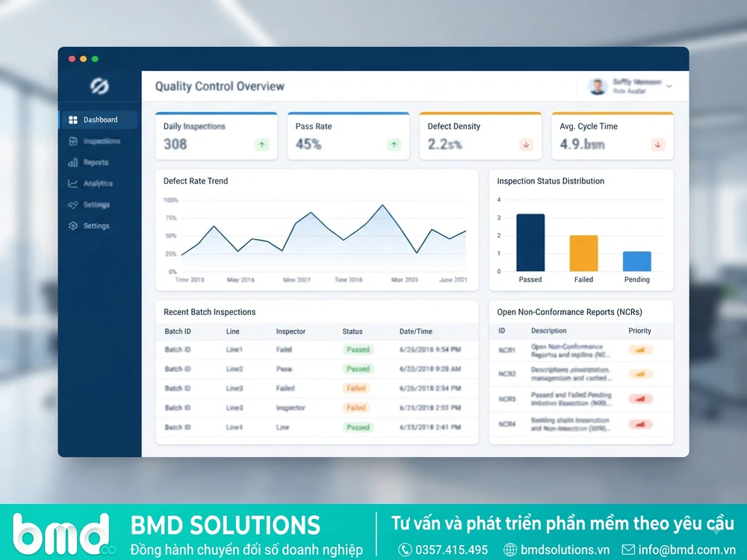Click the user avatar picture
Screen dimensions: 747x560
point(598,86)
